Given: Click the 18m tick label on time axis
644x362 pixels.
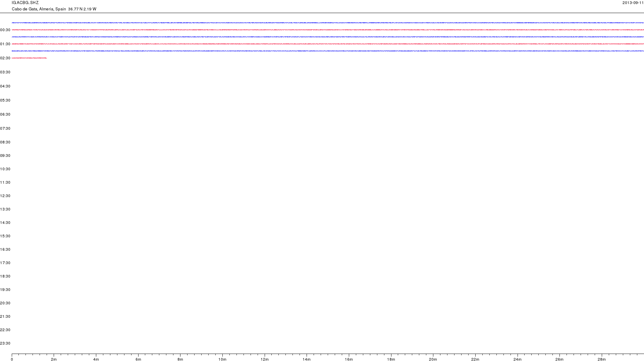Looking at the screenshot, I should [x=391, y=360].
